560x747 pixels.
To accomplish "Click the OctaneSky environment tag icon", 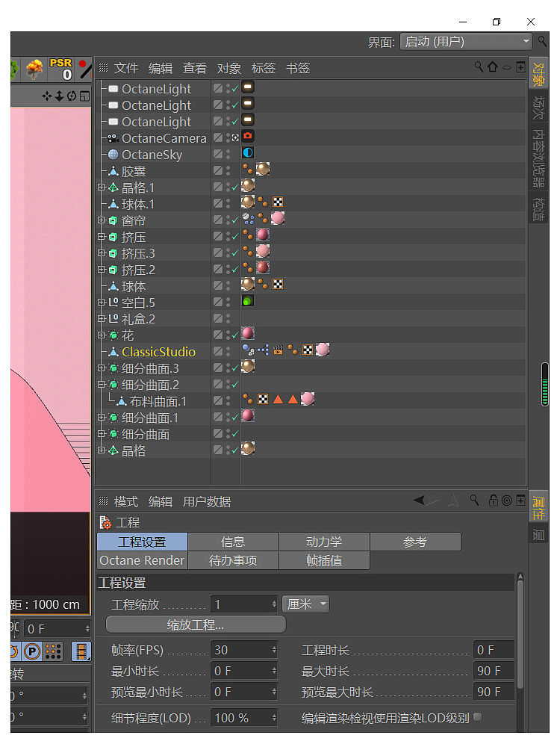I will [x=248, y=153].
